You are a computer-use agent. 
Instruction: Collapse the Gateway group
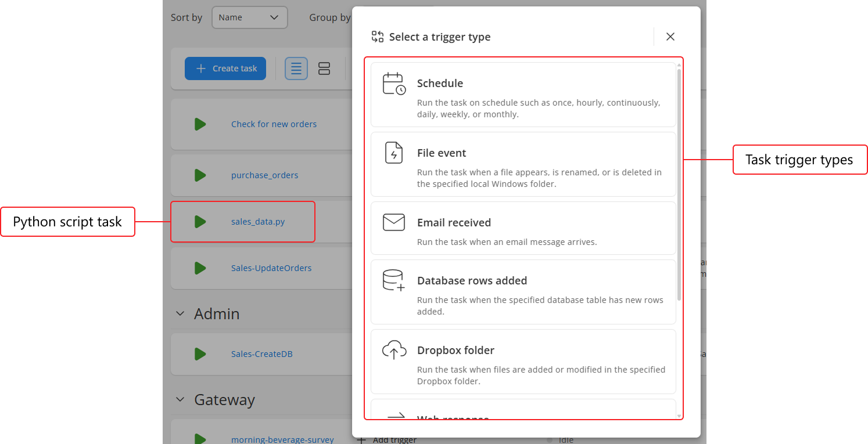tap(181, 400)
